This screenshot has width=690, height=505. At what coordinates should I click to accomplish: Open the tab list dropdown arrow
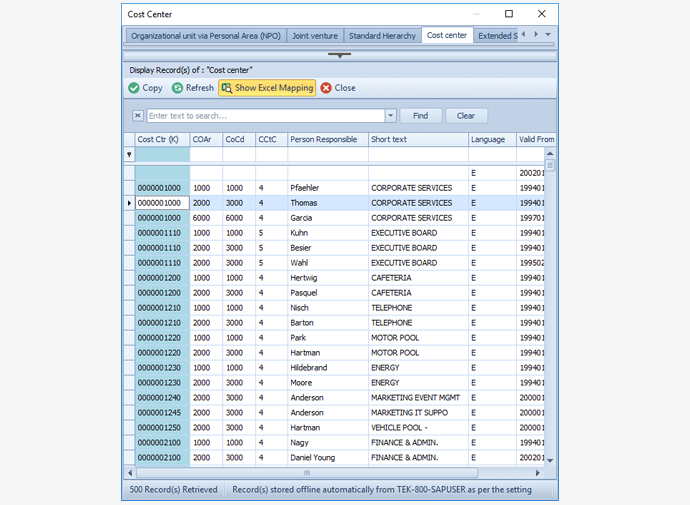[x=548, y=35]
